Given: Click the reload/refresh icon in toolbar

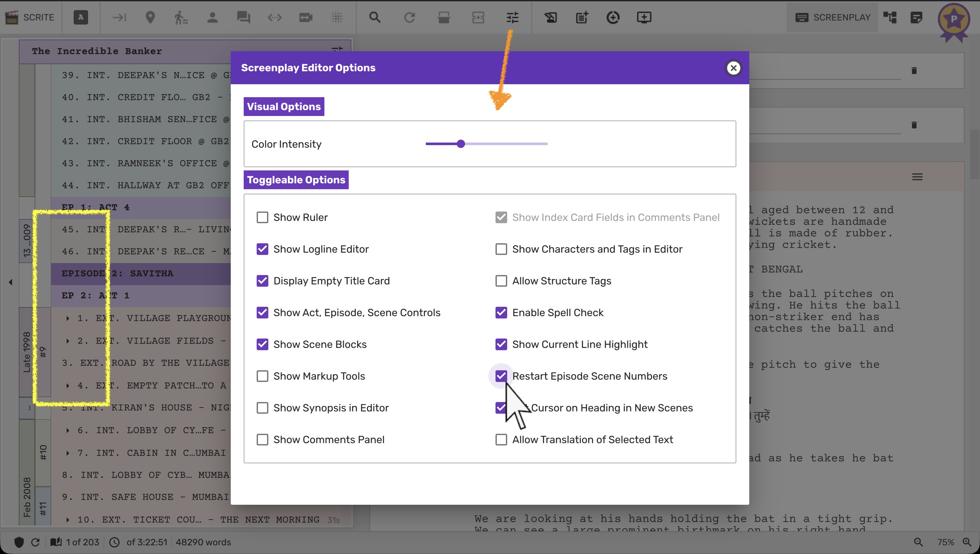Looking at the screenshot, I should point(409,17).
